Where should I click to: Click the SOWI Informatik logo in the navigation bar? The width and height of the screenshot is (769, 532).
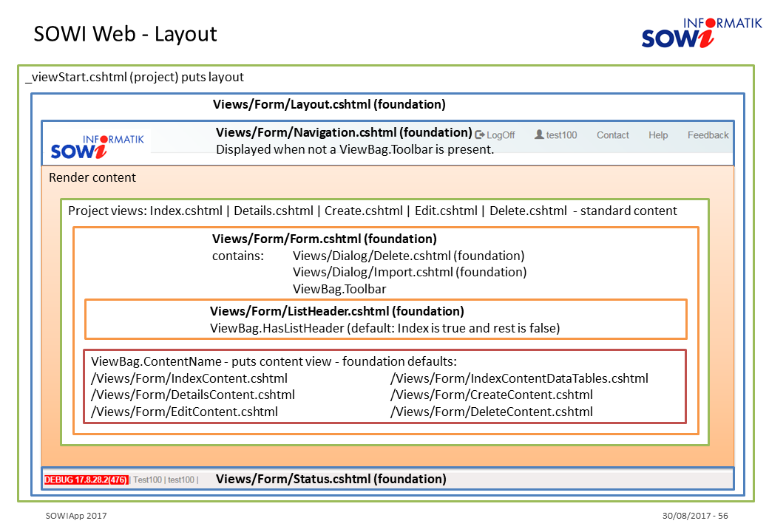coord(98,147)
